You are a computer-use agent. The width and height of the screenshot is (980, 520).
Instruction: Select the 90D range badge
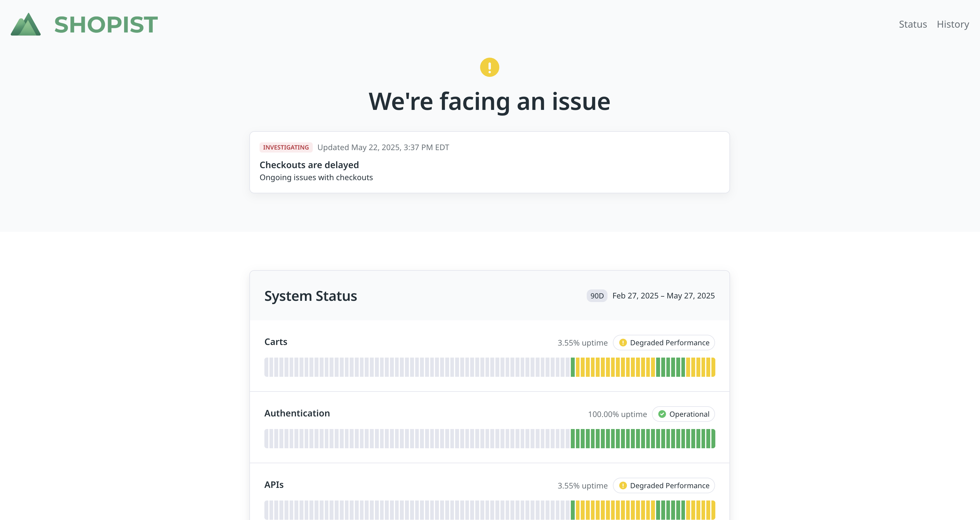coord(597,296)
